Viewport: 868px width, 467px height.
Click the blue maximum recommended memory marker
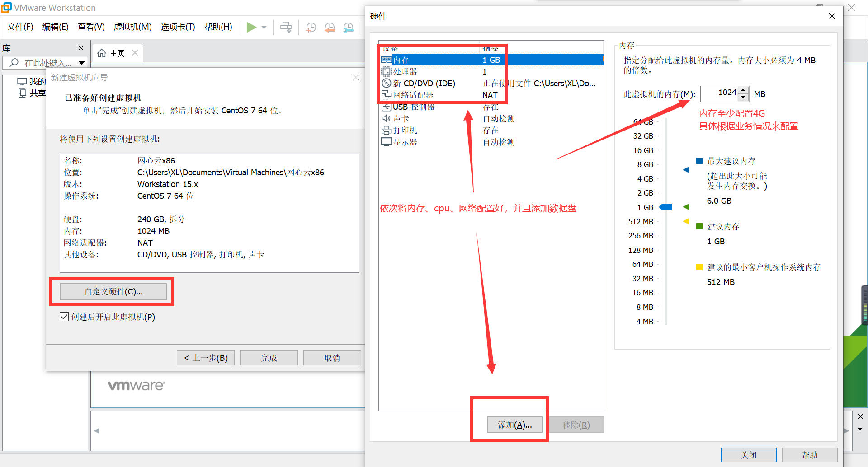[x=686, y=170]
